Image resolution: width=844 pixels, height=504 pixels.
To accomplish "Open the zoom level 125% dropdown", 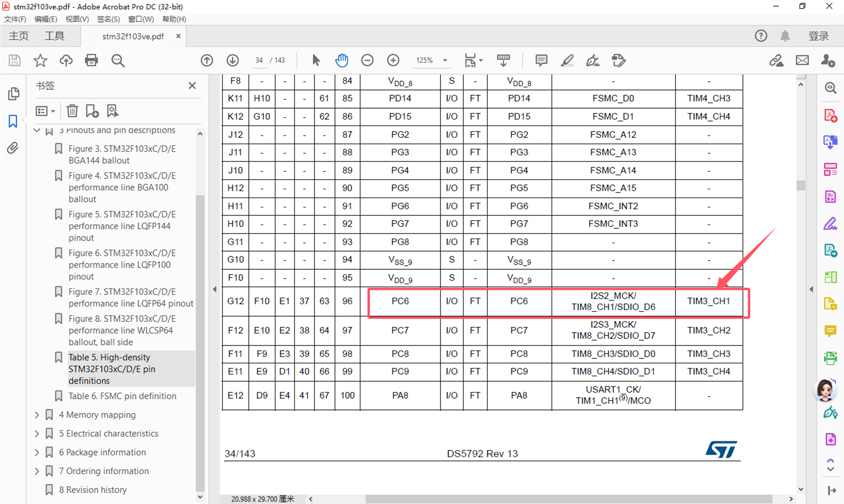I will point(445,60).
